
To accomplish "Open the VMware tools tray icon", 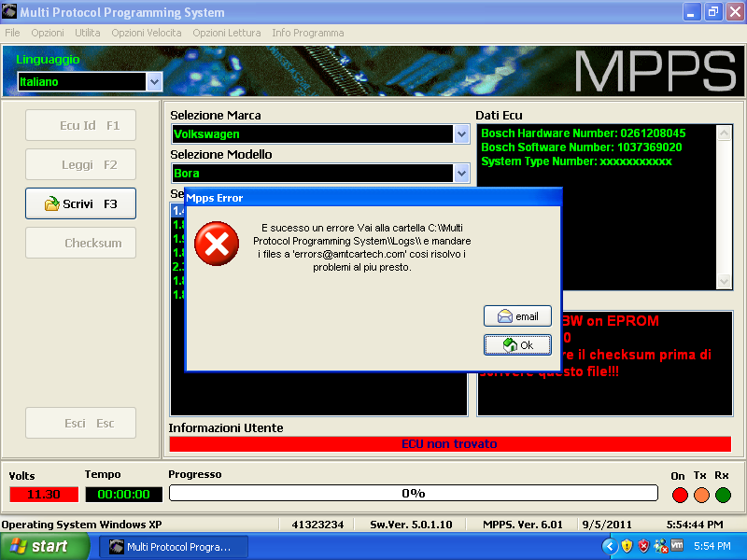I will tap(677, 545).
